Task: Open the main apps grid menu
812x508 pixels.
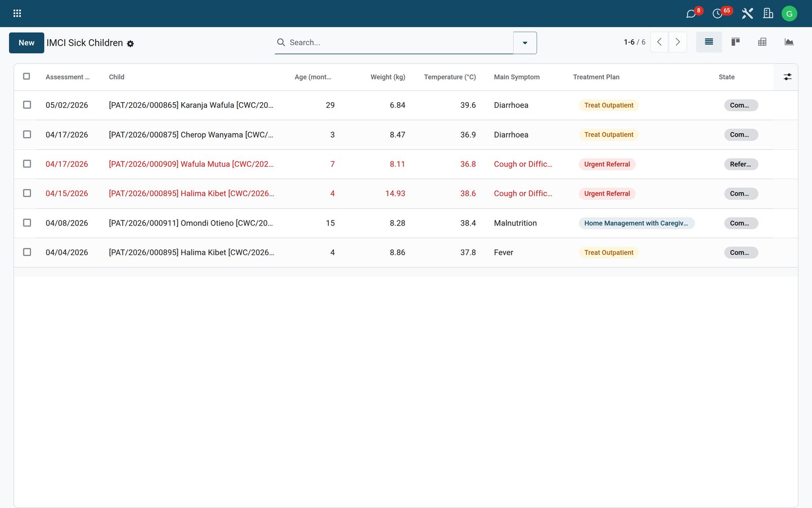Action: [17, 13]
